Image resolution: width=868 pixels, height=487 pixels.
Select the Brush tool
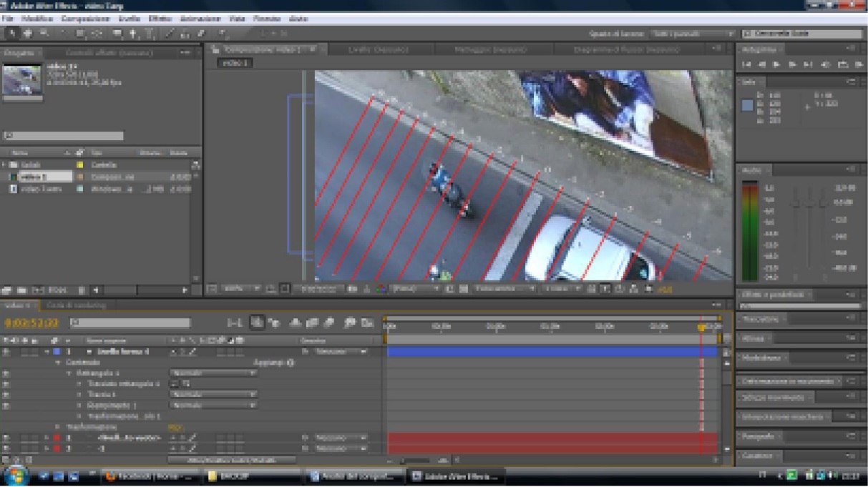[172, 33]
